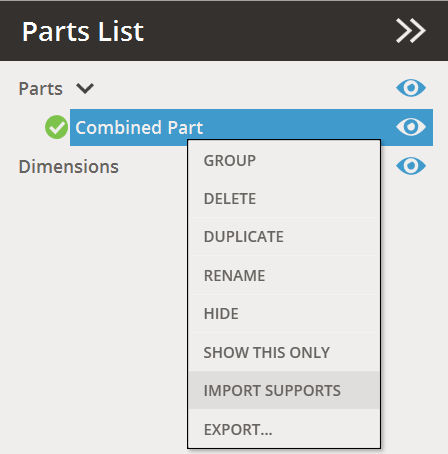The width and height of the screenshot is (448, 454).
Task: Select the Combined Part row
Action: pyautogui.click(x=251, y=127)
